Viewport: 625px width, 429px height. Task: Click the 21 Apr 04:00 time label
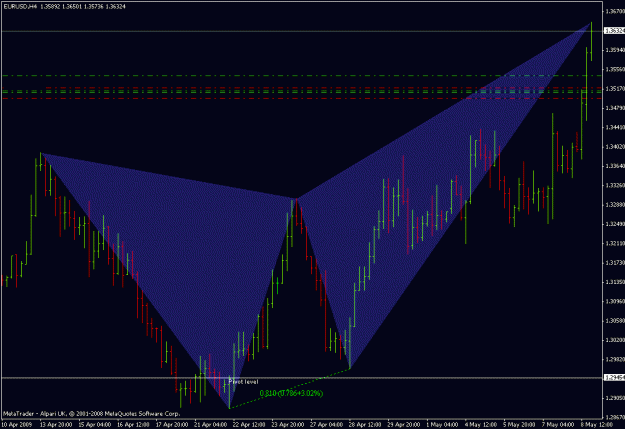pos(210,425)
